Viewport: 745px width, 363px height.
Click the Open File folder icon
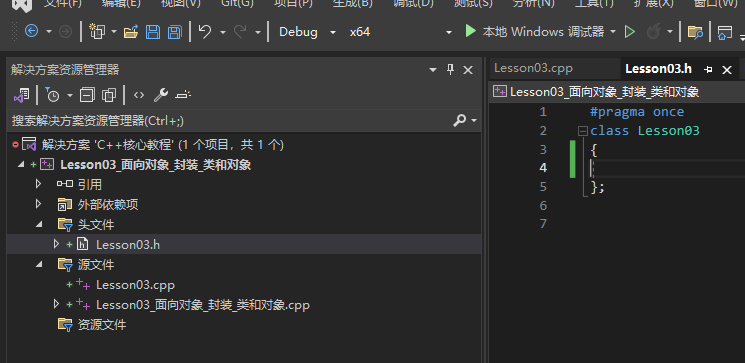131,32
